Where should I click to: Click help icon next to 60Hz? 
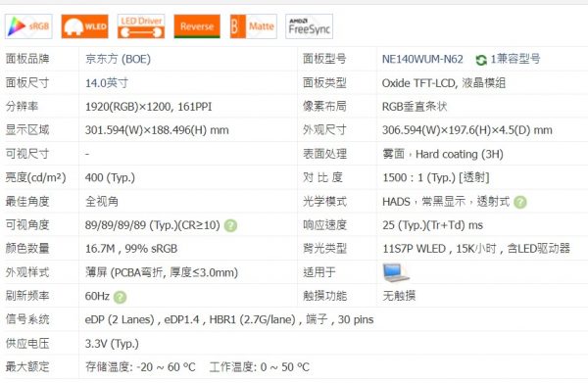(120, 297)
